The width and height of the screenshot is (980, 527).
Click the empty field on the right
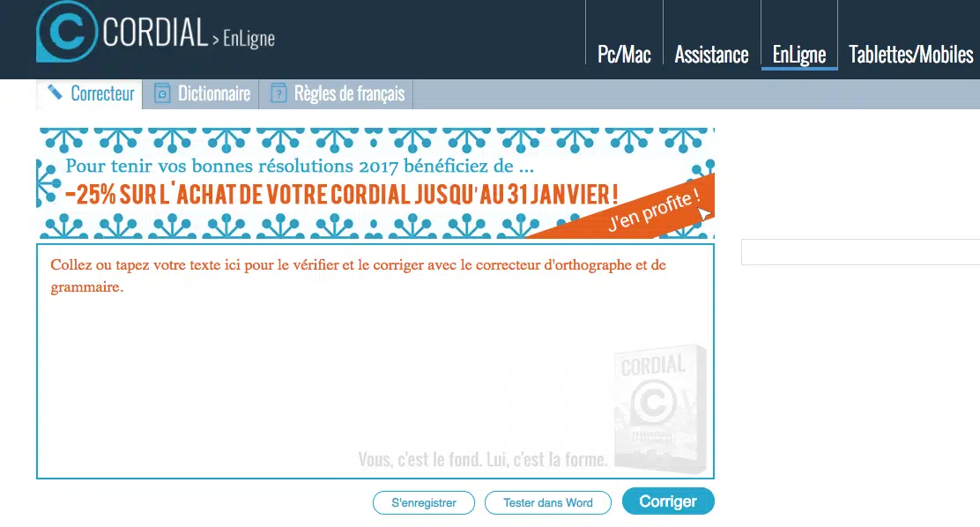coord(861,252)
